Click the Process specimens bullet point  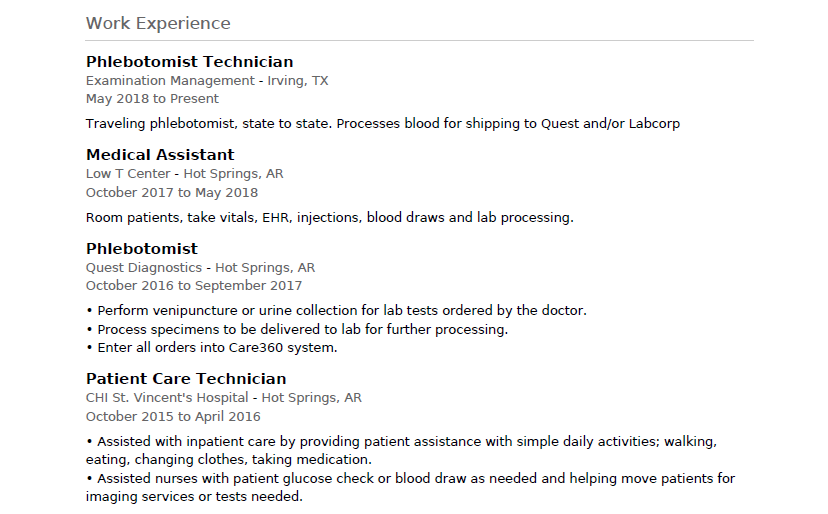[x=297, y=330]
